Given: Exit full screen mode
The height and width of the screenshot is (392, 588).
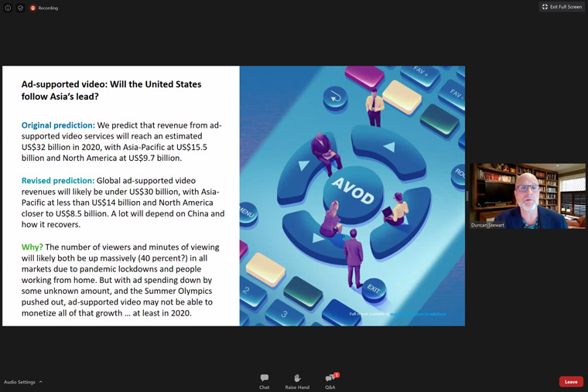Looking at the screenshot, I should click(562, 7).
